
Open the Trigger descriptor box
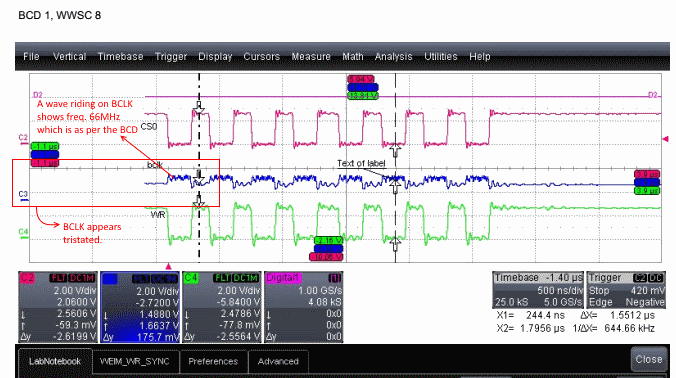(x=626, y=290)
